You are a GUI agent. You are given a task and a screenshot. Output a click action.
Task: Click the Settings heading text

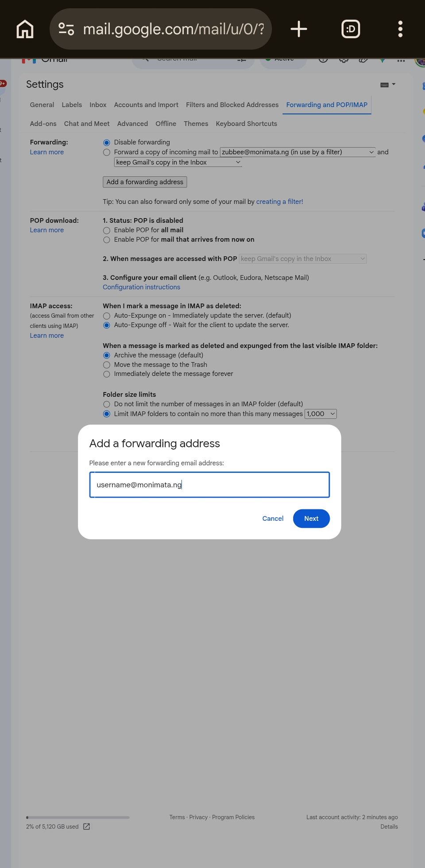point(45,85)
